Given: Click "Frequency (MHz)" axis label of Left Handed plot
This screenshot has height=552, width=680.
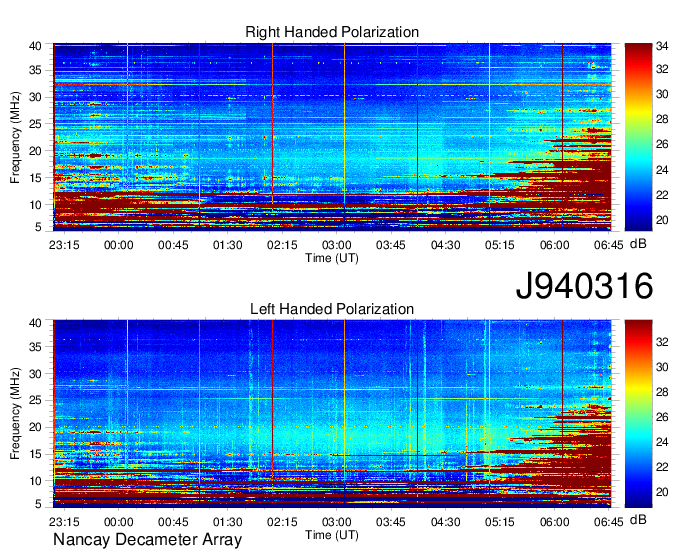Looking at the screenshot, I should click(x=15, y=414).
